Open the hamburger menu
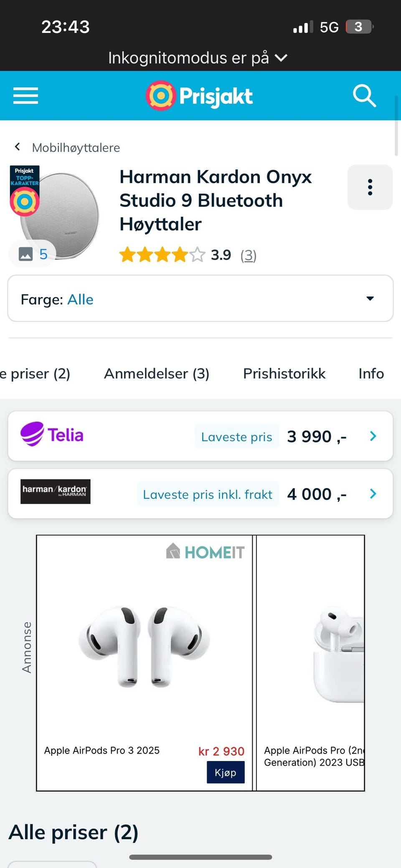This screenshot has width=401, height=868. [25, 96]
